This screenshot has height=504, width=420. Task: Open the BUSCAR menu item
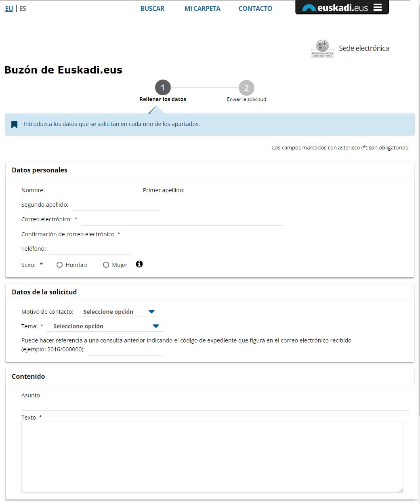click(152, 8)
